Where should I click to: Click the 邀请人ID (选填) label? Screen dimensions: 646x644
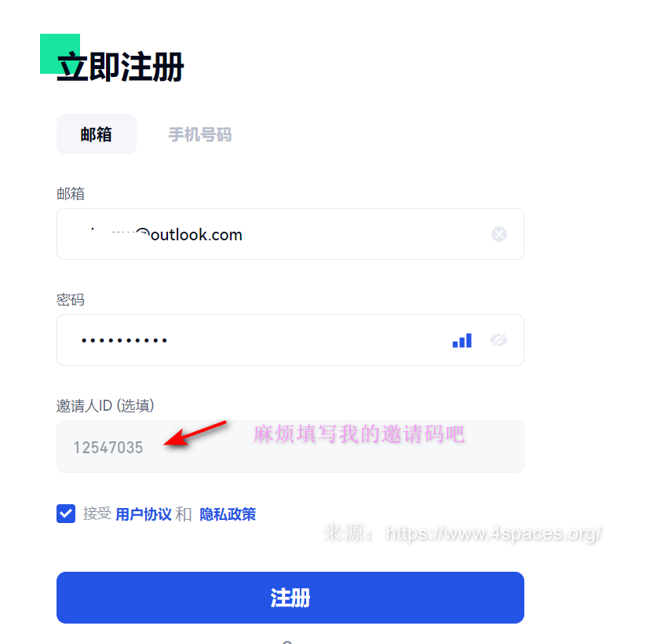(105, 406)
